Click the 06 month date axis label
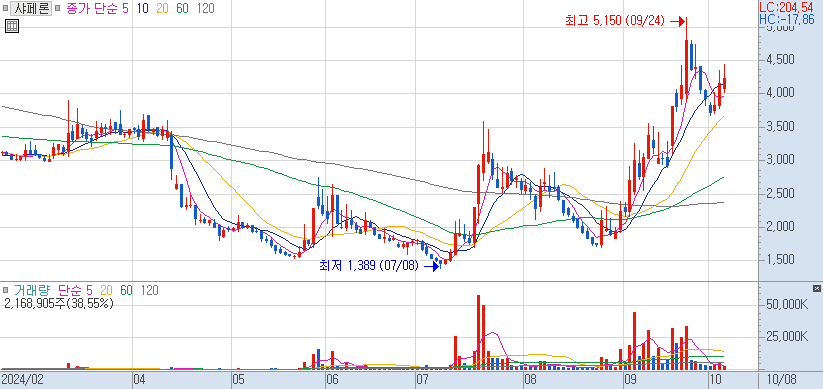Image resolution: width=823 pixels, height=389 pixels. (331, 379)
